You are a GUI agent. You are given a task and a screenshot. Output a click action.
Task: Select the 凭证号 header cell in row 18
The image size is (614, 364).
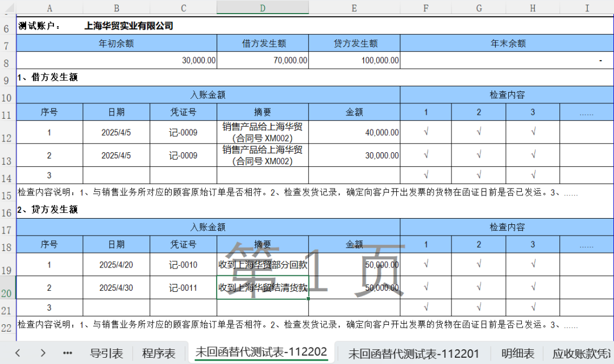point(183,244)
